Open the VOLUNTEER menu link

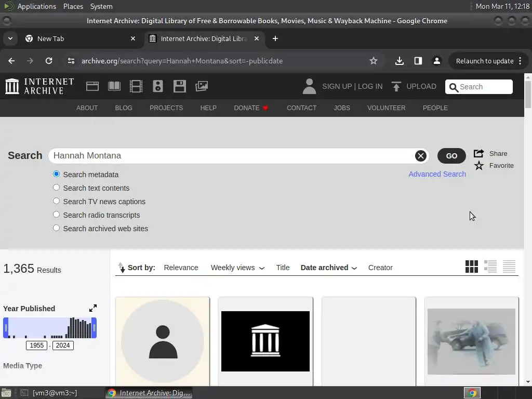coord(387,108)
